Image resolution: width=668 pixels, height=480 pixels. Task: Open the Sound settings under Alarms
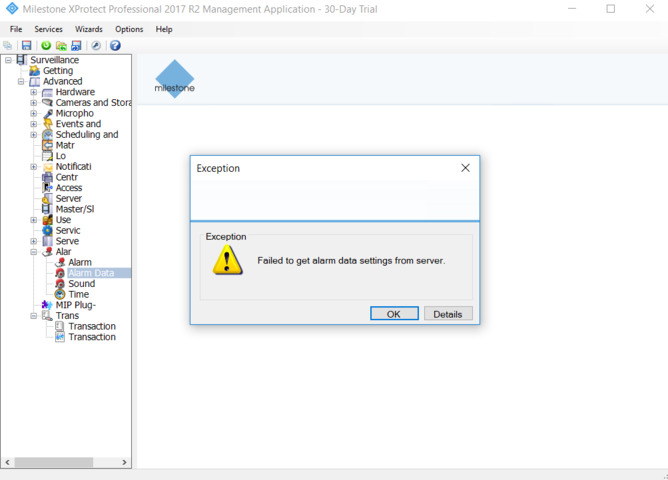click(x=81, y=284)
